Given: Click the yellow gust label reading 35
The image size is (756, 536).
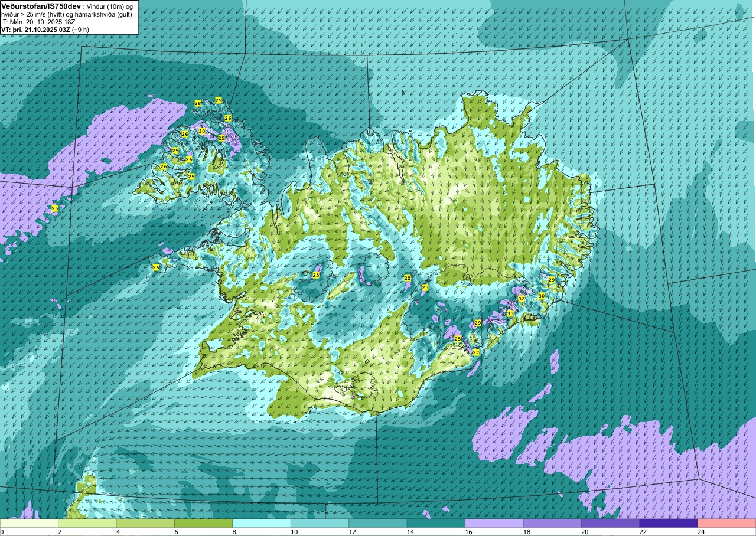Looking at the screenshot, I should tap(510, 314).
